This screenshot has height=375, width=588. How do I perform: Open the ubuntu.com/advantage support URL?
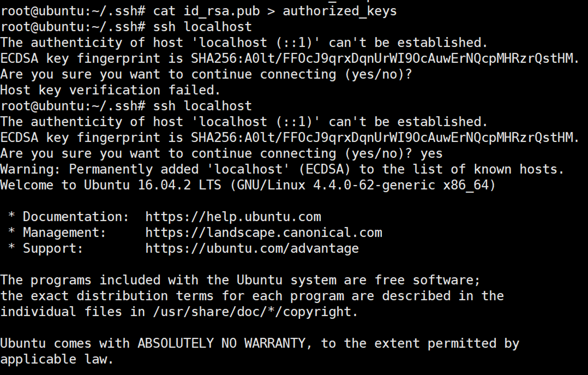tap(252, 249)
